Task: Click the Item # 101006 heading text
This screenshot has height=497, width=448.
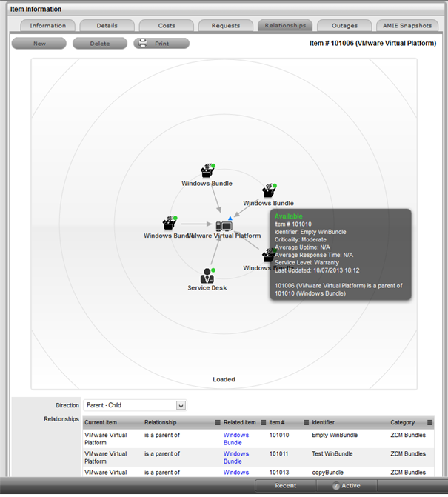Action: coord(373,44)
